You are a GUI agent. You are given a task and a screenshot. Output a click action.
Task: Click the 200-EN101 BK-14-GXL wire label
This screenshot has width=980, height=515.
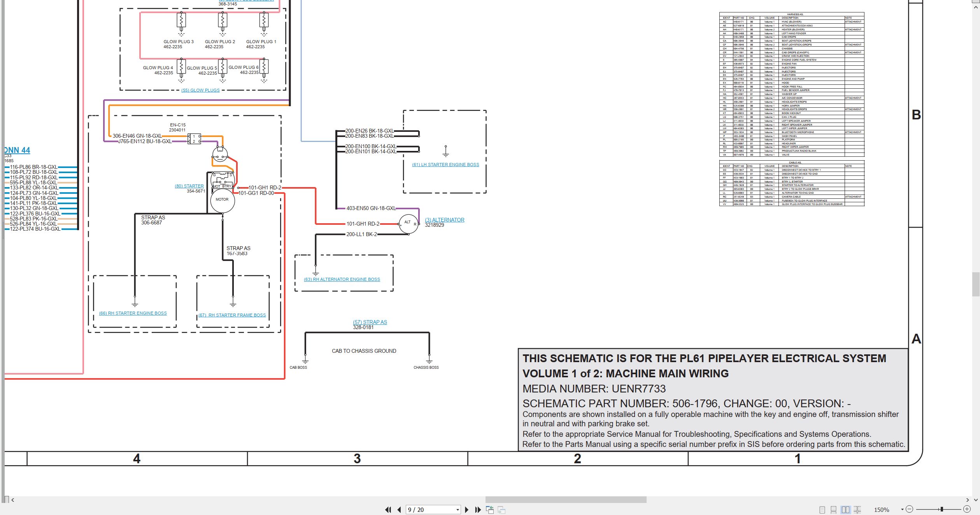(x=371, y=151)
